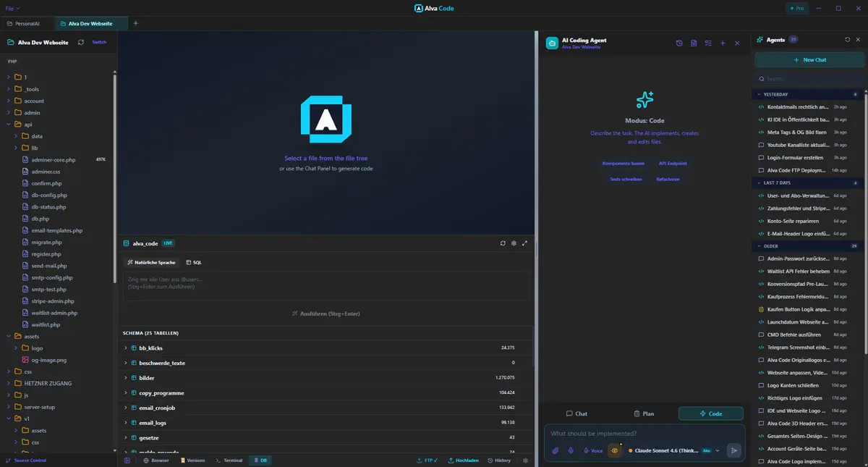Select Code mode
Viewport: 868px width, 467px height.
(x=711, y=413)
